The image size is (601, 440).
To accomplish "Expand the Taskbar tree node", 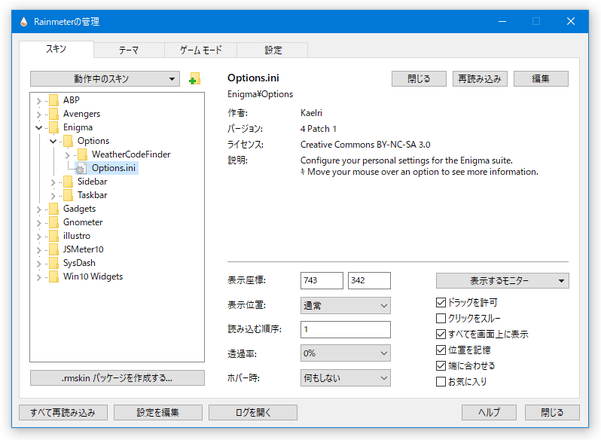I will point(53,196).
